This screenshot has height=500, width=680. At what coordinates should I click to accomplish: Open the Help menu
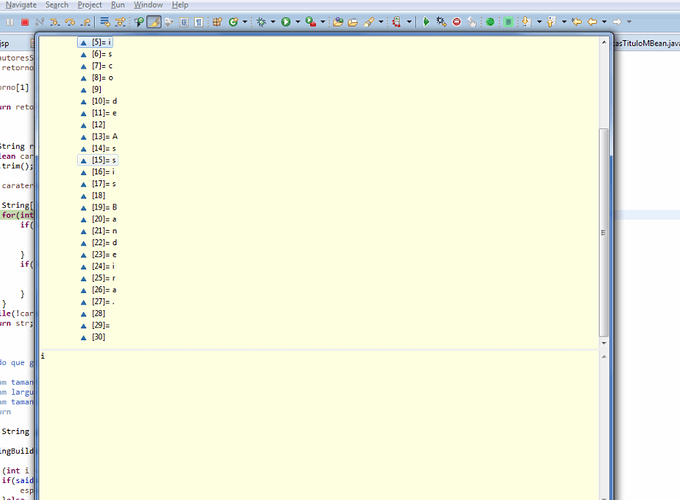[180, 5]
